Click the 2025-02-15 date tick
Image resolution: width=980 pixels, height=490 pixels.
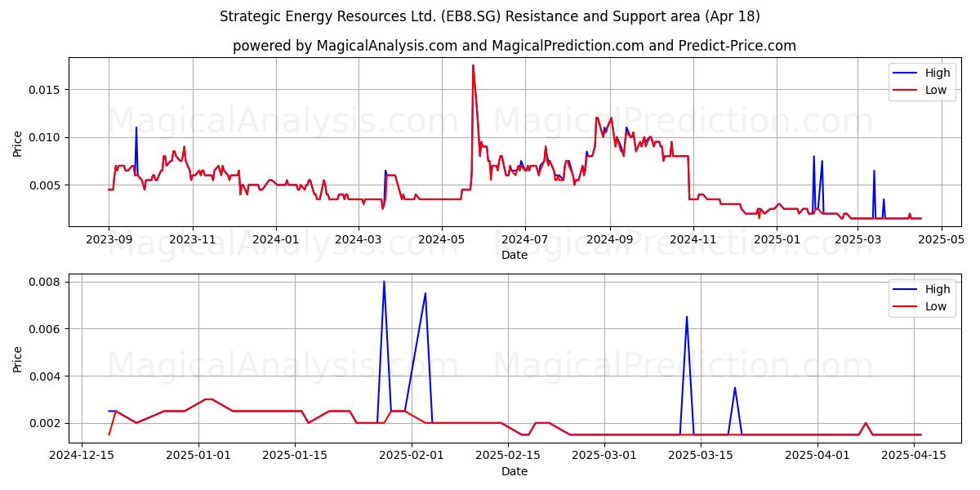pos(509,456)
